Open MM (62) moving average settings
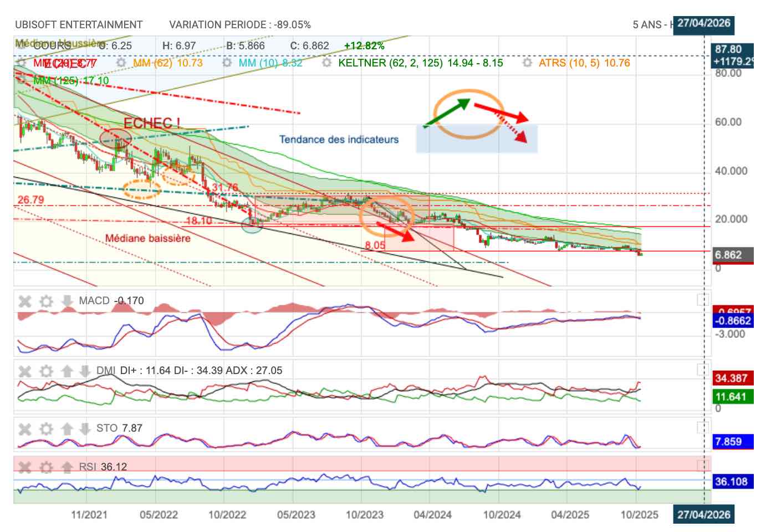 (121, 63)
